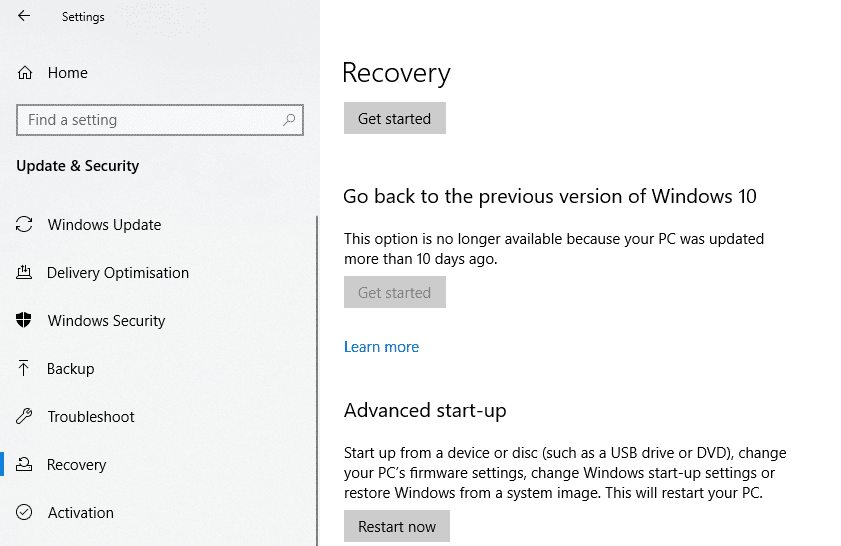Click the top Get started button

(x=394, y=118)
